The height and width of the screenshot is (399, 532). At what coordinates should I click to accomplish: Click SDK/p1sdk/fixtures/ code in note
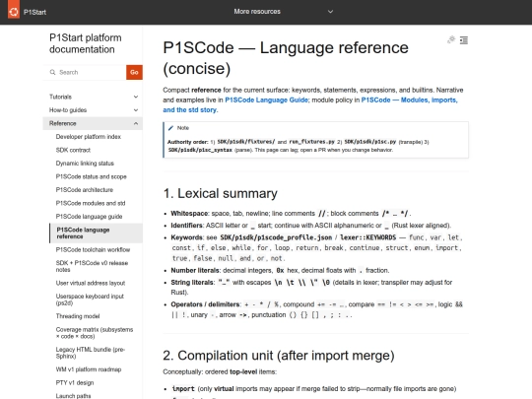pyautogui.click(x=246, y=142)
